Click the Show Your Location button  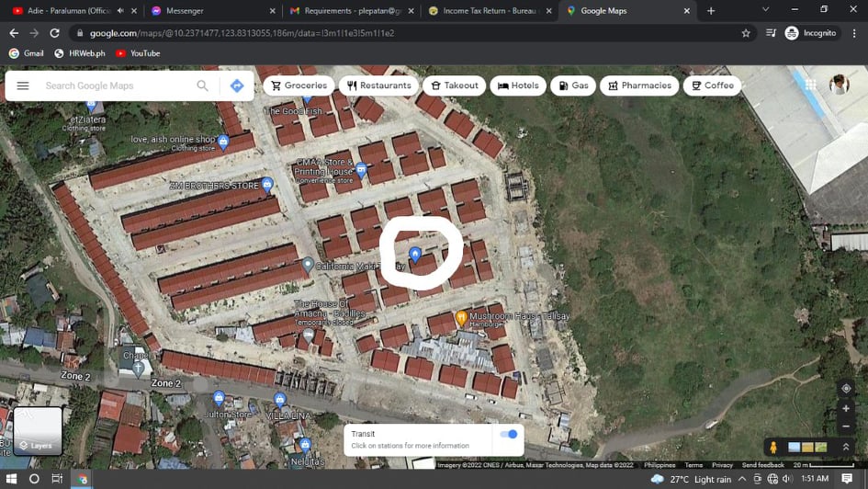click(x=846, y=389)
